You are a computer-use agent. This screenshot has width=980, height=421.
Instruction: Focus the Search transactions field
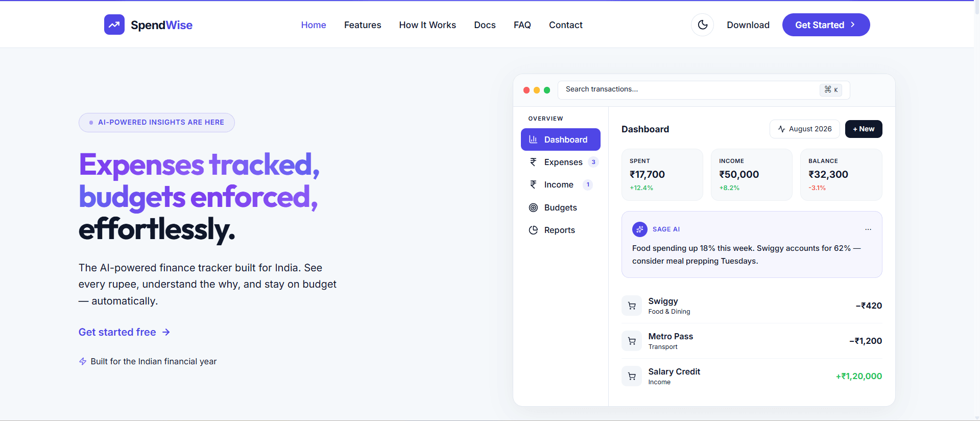coord(704,90)
